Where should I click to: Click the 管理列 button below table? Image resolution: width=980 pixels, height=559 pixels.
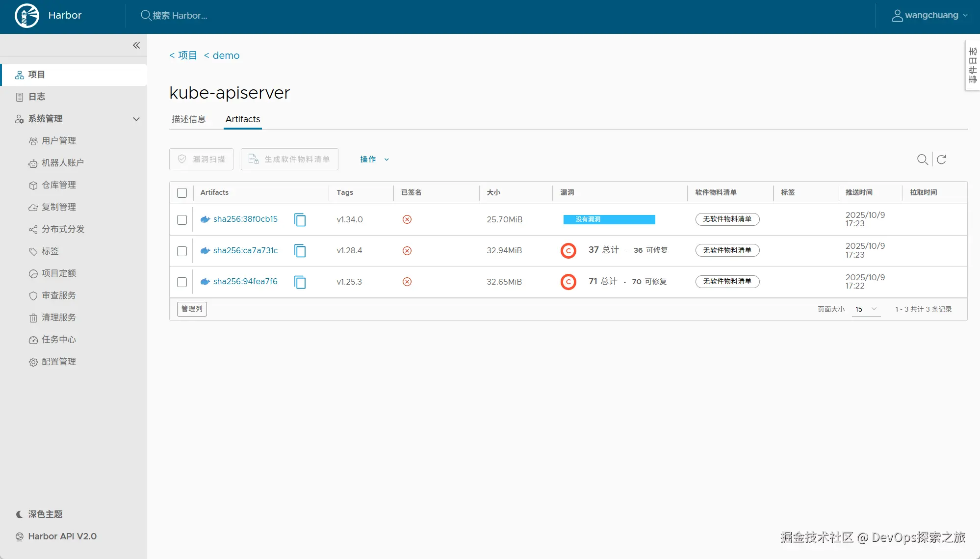click(192, 309)
